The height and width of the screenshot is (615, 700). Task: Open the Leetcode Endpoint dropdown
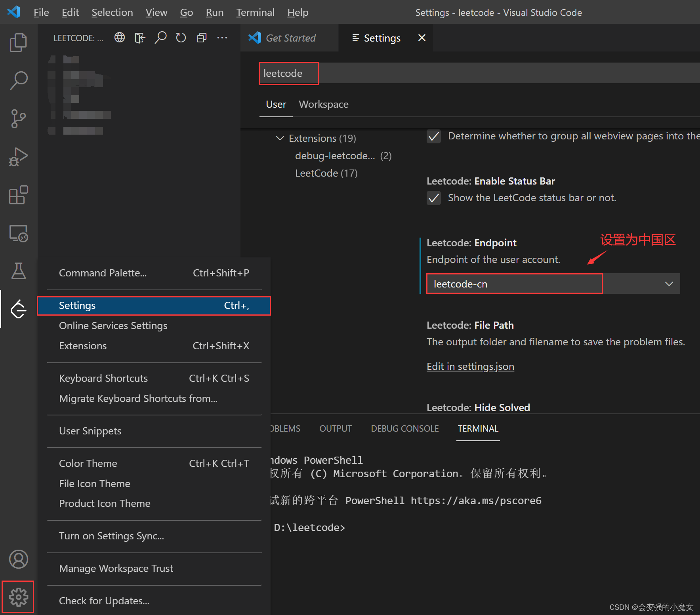coord(669,284)
